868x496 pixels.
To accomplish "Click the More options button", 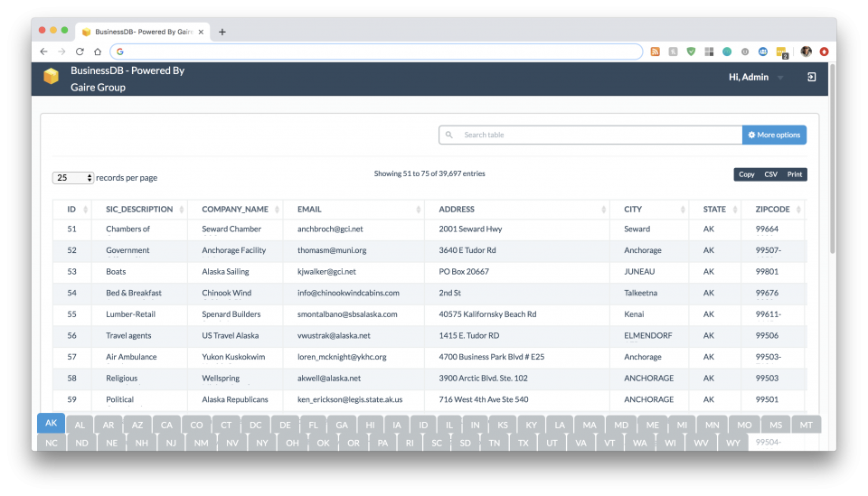I will (774, 135).
